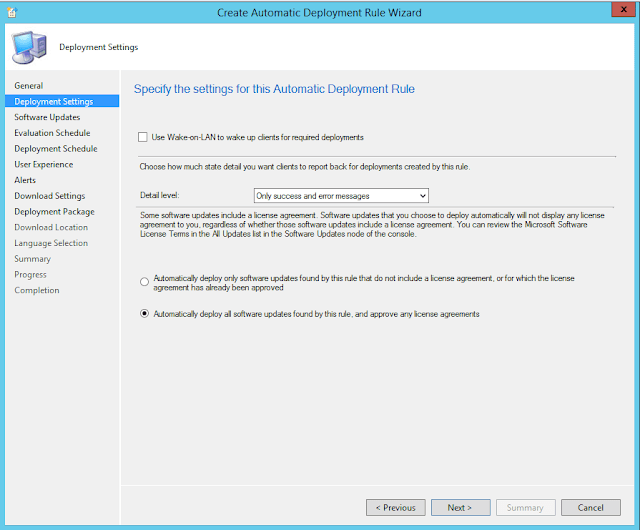640x530 pixels.
Task: Go to the Deployment Package step
Action: pyautogui.click(x=54, y=212)
